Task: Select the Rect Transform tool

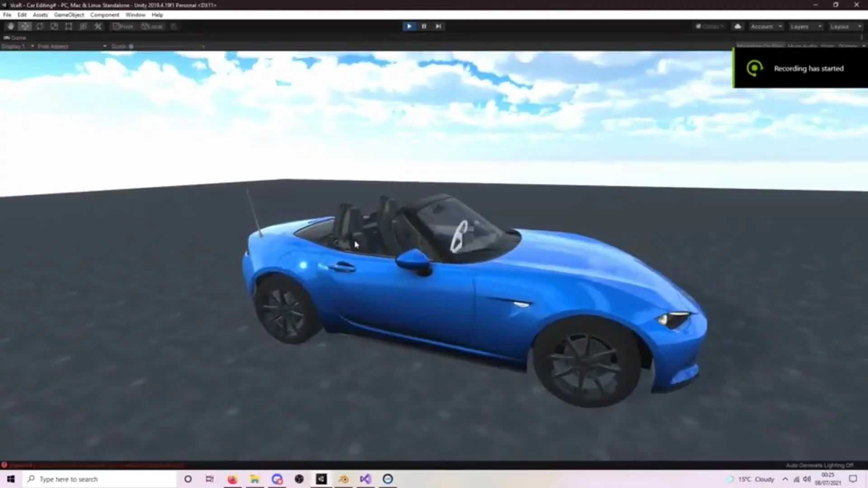Action: click(69, 26)
